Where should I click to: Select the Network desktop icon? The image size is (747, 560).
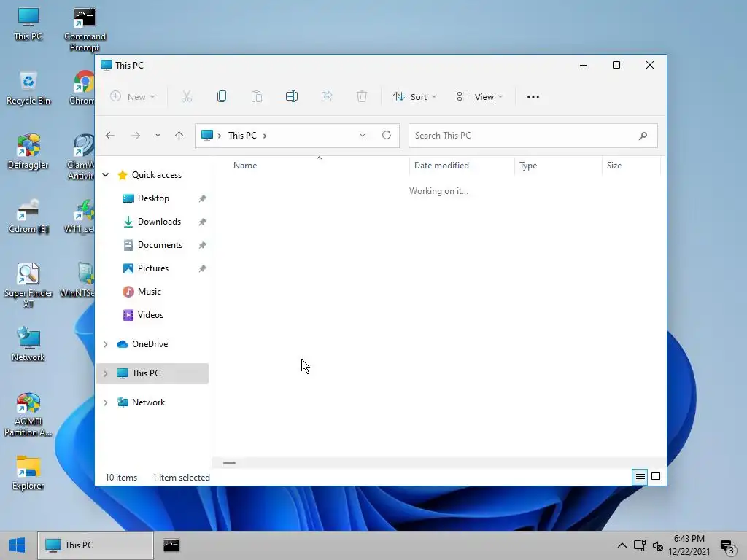pyautogui.click(x=28, y=344)
